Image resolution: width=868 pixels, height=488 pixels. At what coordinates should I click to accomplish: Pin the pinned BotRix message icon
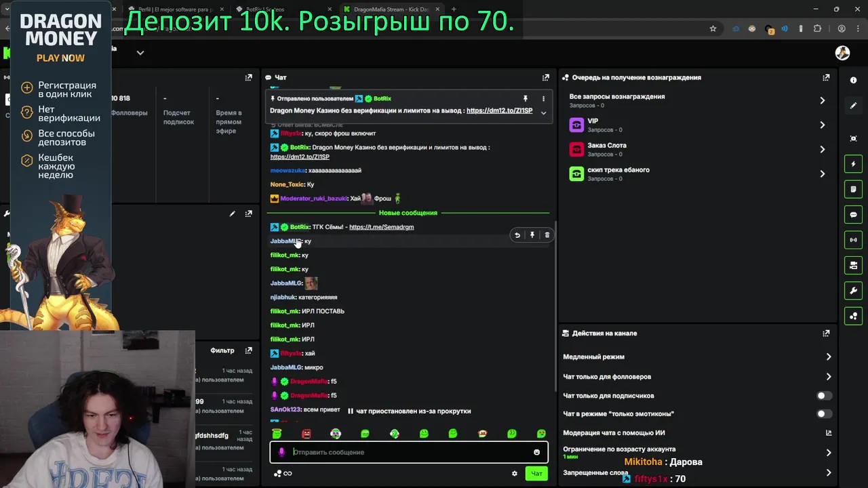click(525, 99)
